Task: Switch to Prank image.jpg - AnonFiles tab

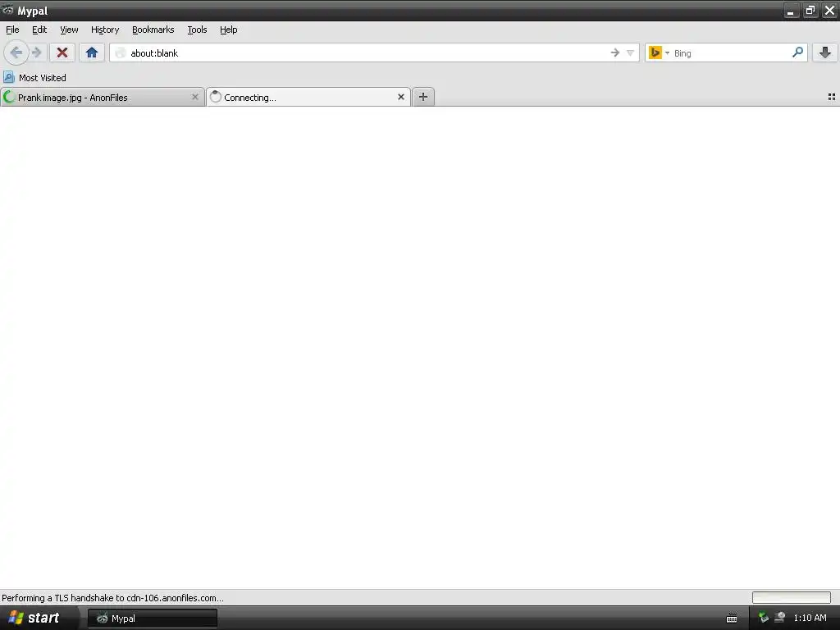Action: click(103, 97)
